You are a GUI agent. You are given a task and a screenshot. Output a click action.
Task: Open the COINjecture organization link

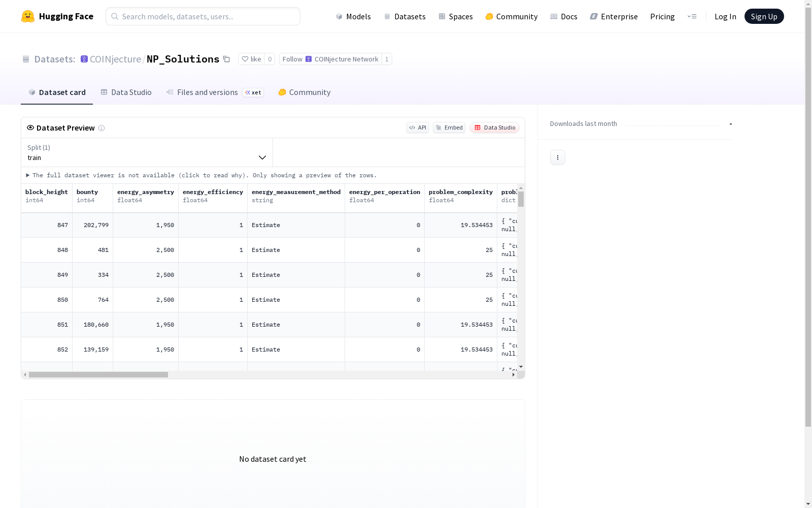click(115, 59)
